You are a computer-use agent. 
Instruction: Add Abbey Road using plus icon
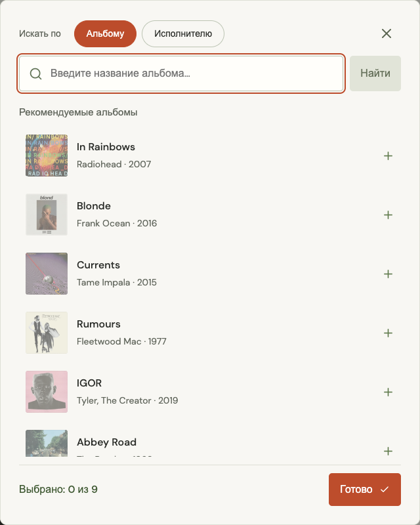(388, 451)
